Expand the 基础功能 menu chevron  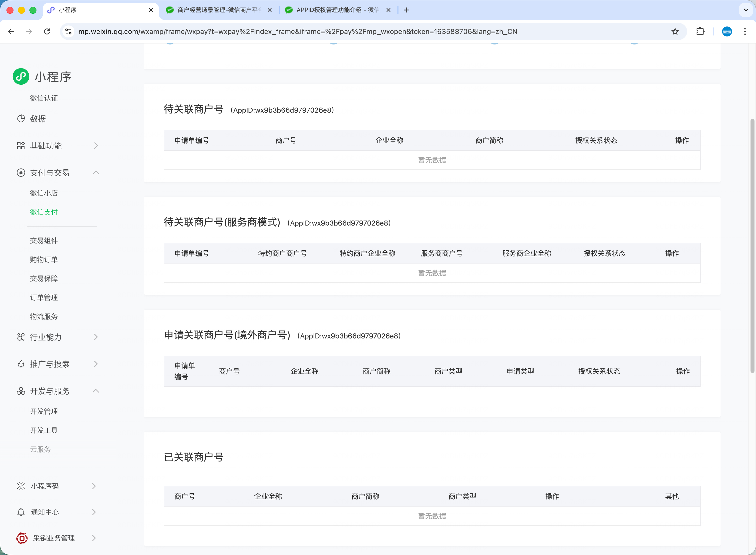click(x=96, y=146)
